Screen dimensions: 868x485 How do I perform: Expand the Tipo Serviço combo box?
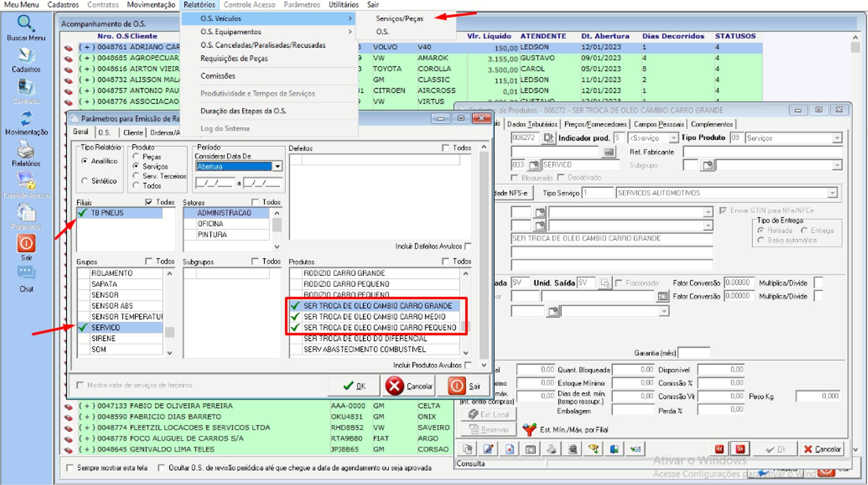(x=833, y=193)
